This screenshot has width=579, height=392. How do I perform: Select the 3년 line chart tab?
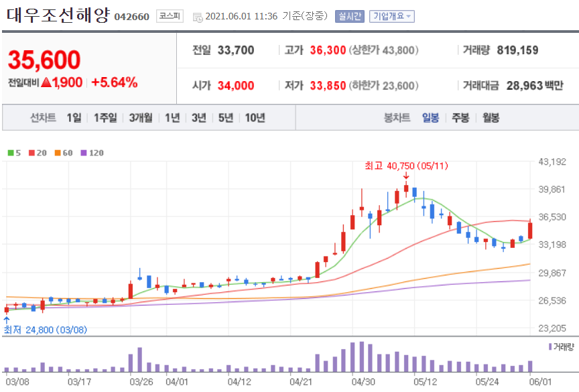tap(198, 118)
